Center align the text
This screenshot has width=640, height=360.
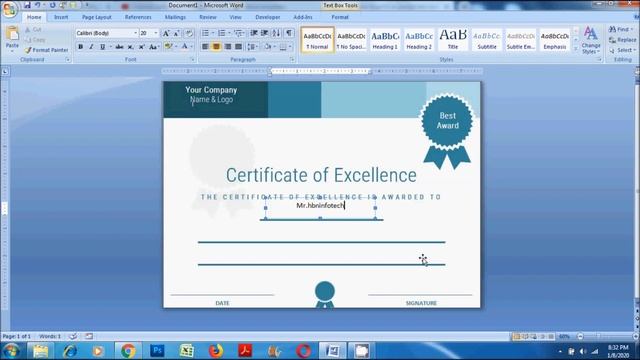click(x=216, y=47)
